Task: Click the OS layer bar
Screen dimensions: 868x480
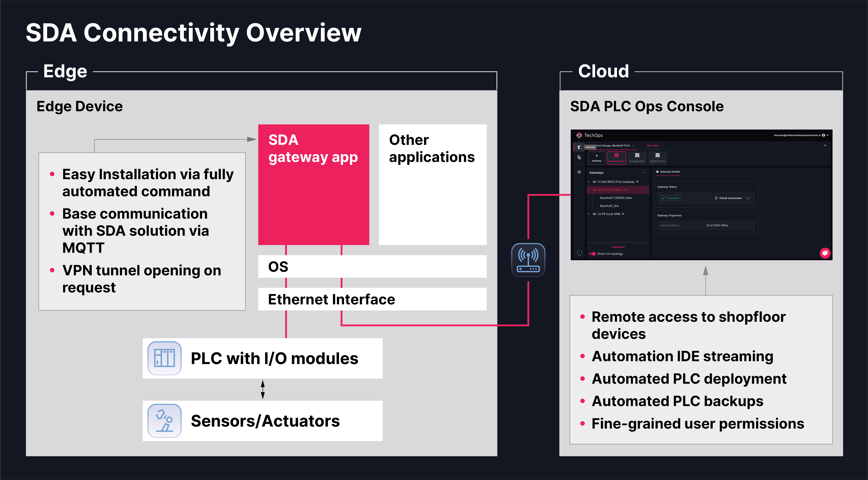Action: (372, 266)
